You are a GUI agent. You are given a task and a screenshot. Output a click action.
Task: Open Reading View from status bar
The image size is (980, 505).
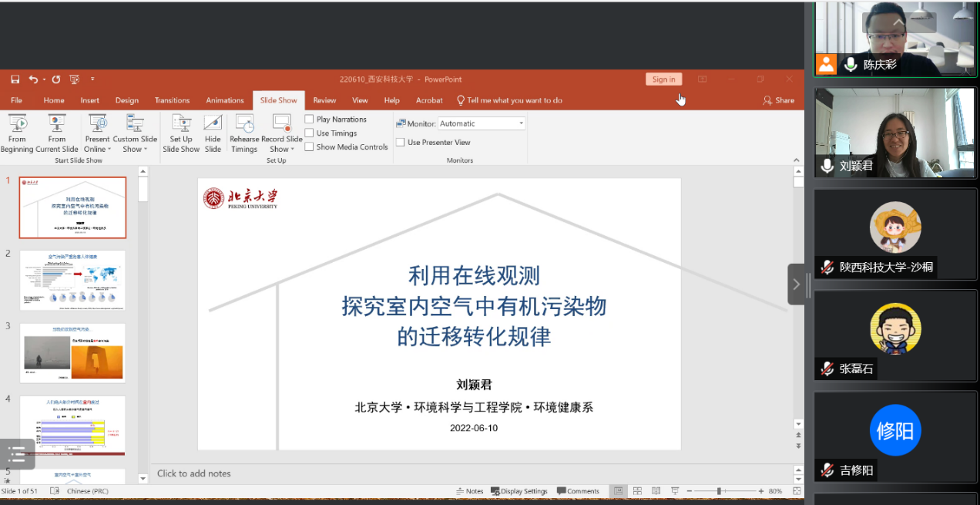pos(656,491)
